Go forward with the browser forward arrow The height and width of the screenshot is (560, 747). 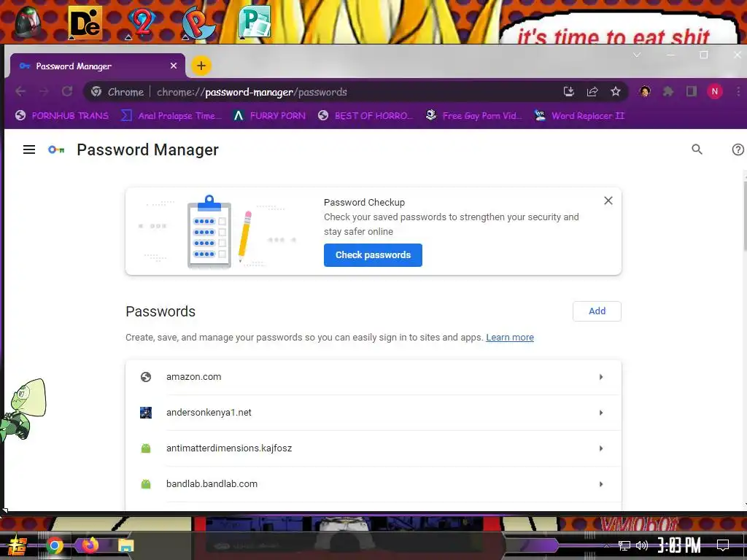point(44,91)
